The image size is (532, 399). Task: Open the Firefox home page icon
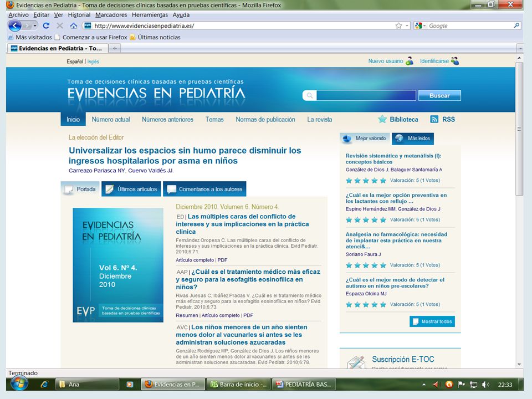[x=74, y=25]
